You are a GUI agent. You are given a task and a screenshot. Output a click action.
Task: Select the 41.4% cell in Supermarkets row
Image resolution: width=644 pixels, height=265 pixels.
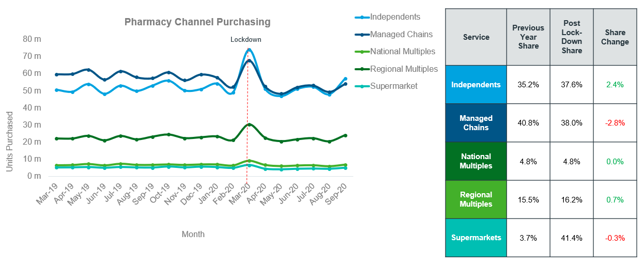click(572, 238)
